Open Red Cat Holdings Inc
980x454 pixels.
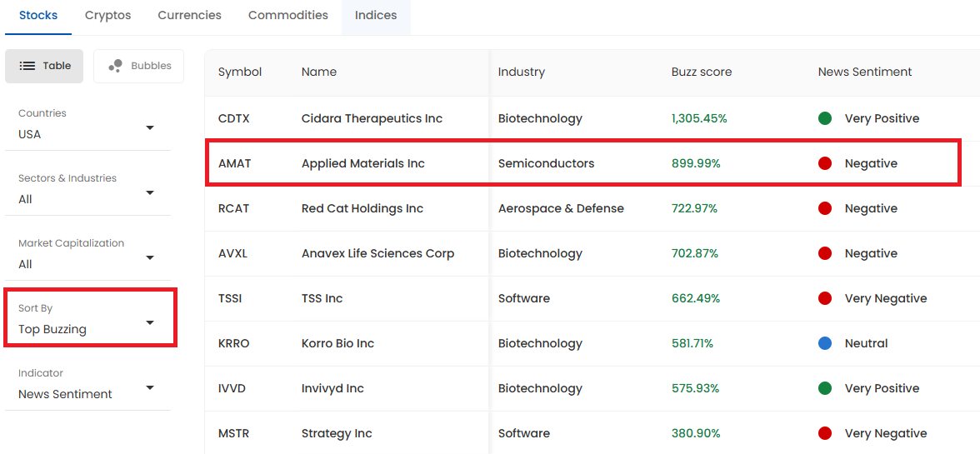pos(362,208)
